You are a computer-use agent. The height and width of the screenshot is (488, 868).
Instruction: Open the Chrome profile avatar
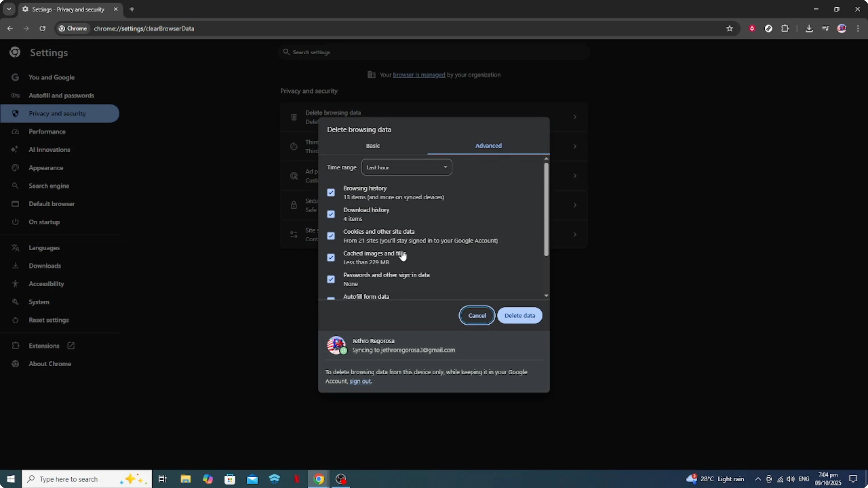(842, 28)
